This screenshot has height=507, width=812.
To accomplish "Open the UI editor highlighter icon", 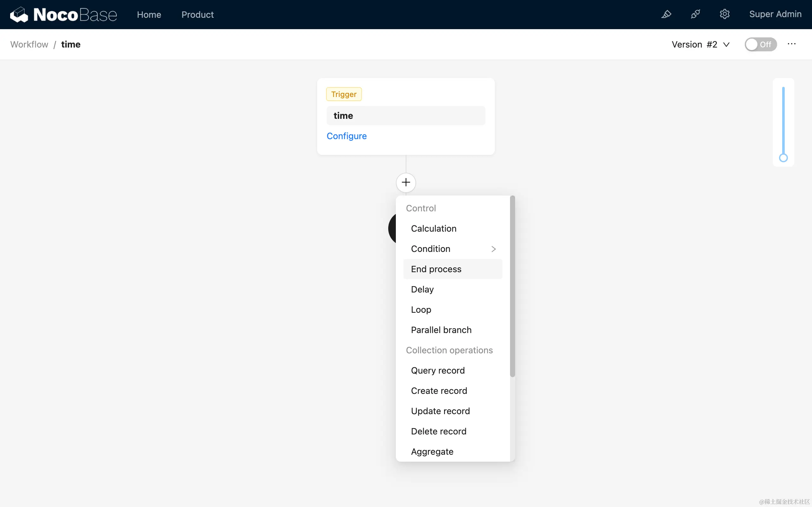I will click(x=666, y=15).
